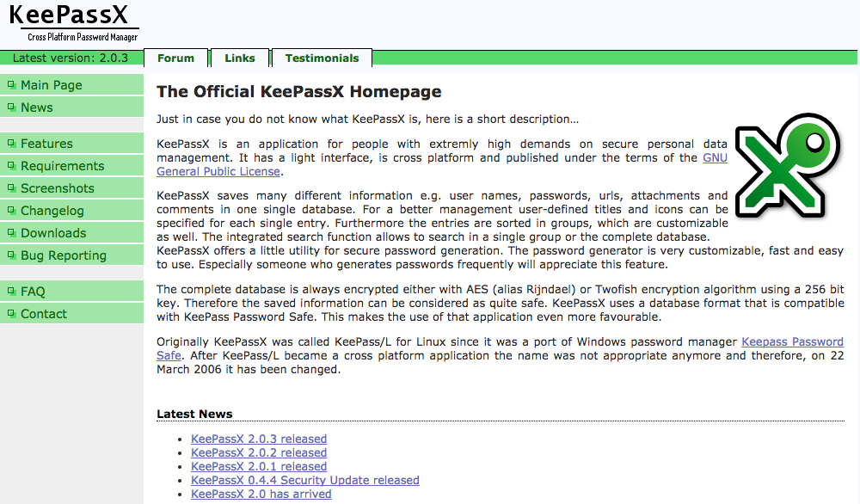Click the Latest News heading

coord(194,414)
